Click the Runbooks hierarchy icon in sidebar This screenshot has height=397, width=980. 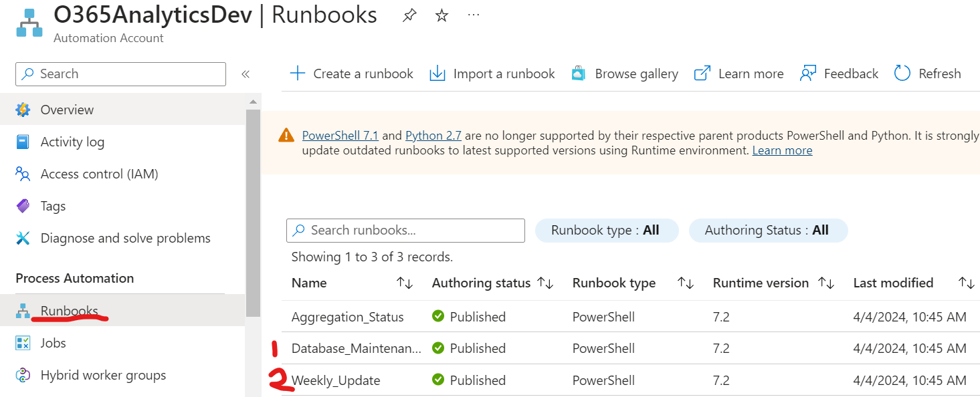tap(23, 311)
